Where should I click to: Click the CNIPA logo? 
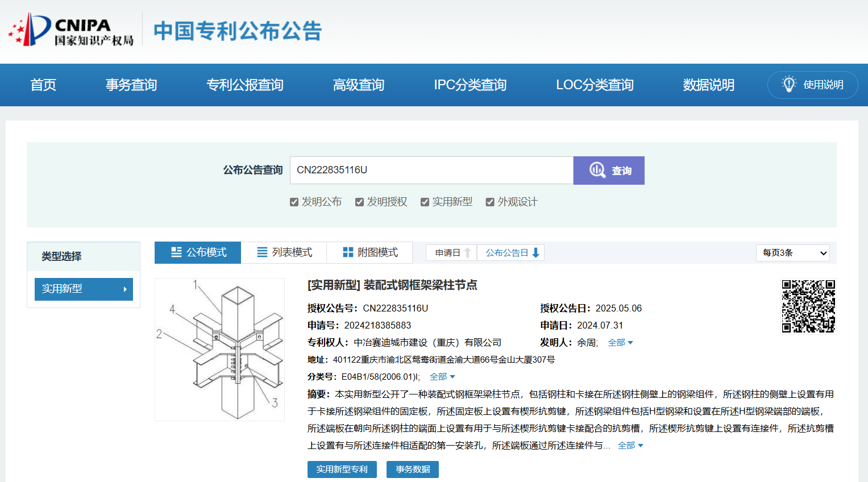(71, 31)
